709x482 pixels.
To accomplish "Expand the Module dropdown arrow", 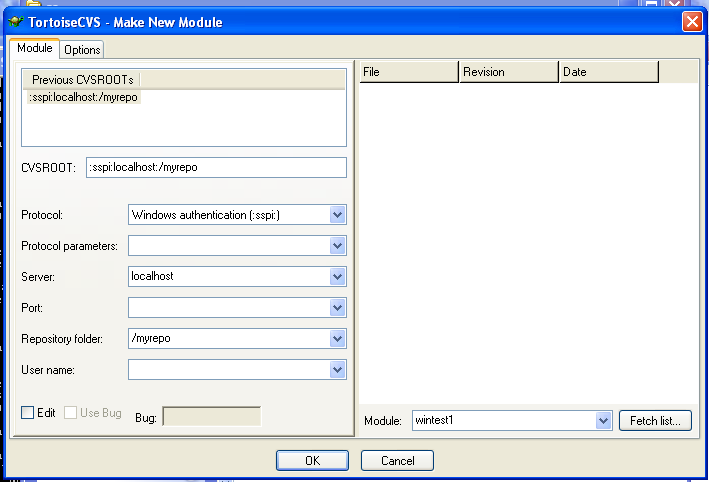I will tap(603, 421).
